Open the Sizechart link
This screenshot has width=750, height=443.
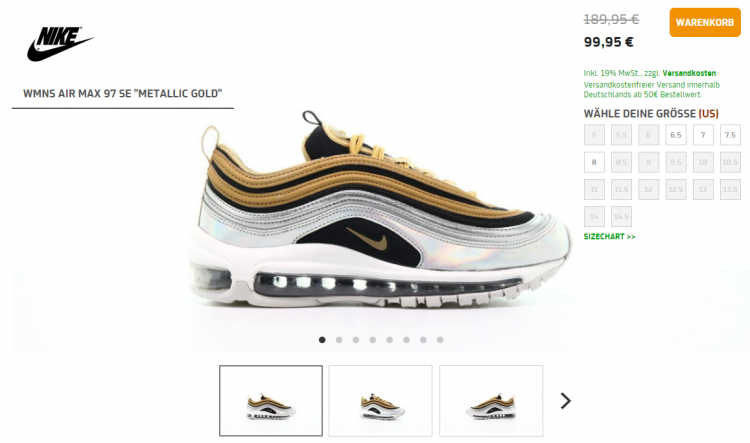point(609,236)
